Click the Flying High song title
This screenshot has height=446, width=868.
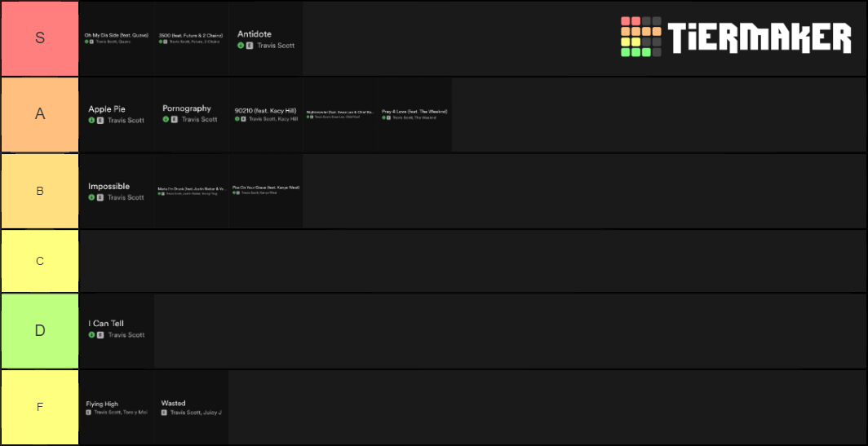(102, 404)
